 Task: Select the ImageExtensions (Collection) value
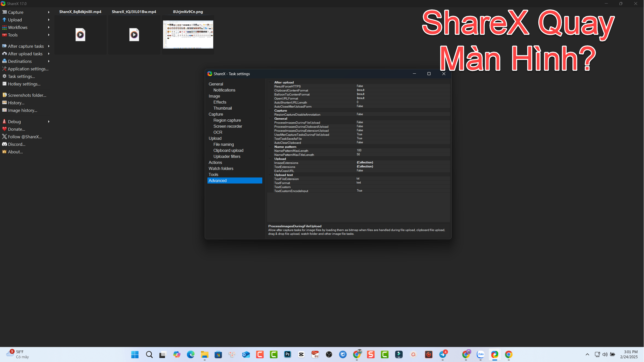point(365,163)
